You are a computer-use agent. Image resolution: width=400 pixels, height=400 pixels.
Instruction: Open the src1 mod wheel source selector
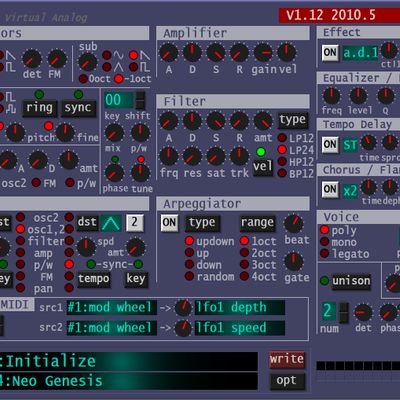point(112,307)
